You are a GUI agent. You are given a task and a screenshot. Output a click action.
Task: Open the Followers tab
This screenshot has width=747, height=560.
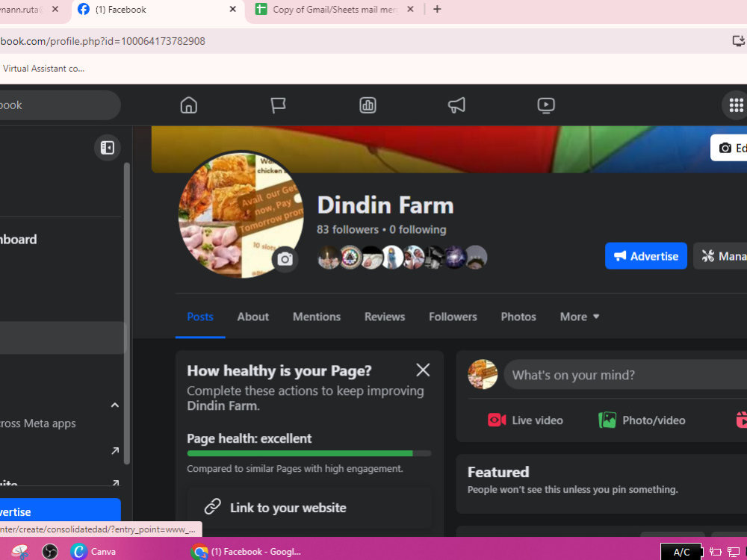[x=453, y=317]
